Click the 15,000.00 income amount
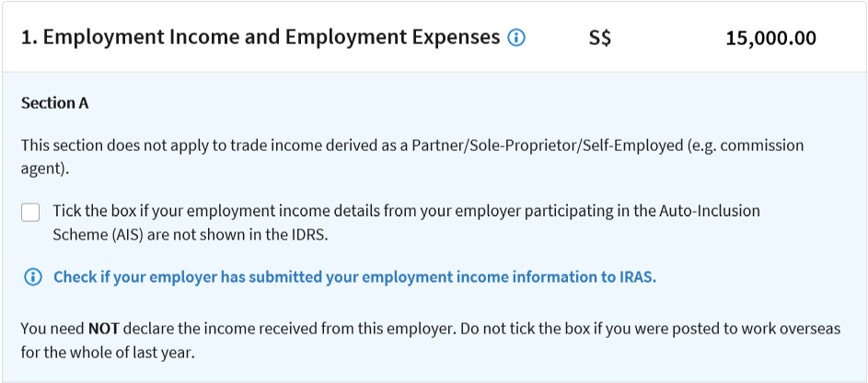Viewport: 868px width, 383px height. pos(770,40)
